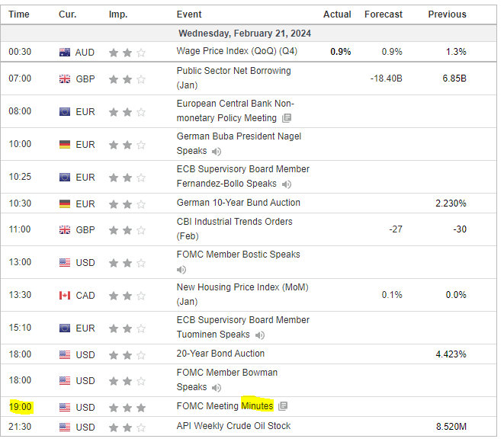The image size is (504, 442).
Task: Open the German 10-Year Bund Auction event
Action: coord(238,203)
